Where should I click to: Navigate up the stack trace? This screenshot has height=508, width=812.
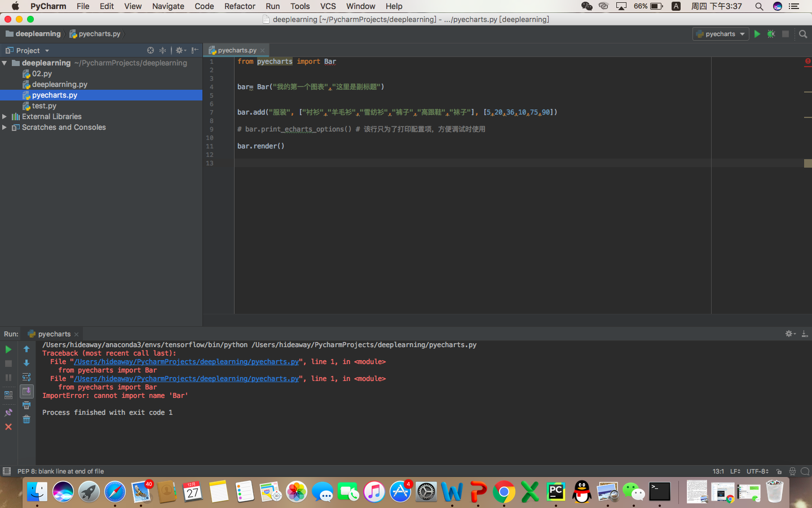pos(26,349)
